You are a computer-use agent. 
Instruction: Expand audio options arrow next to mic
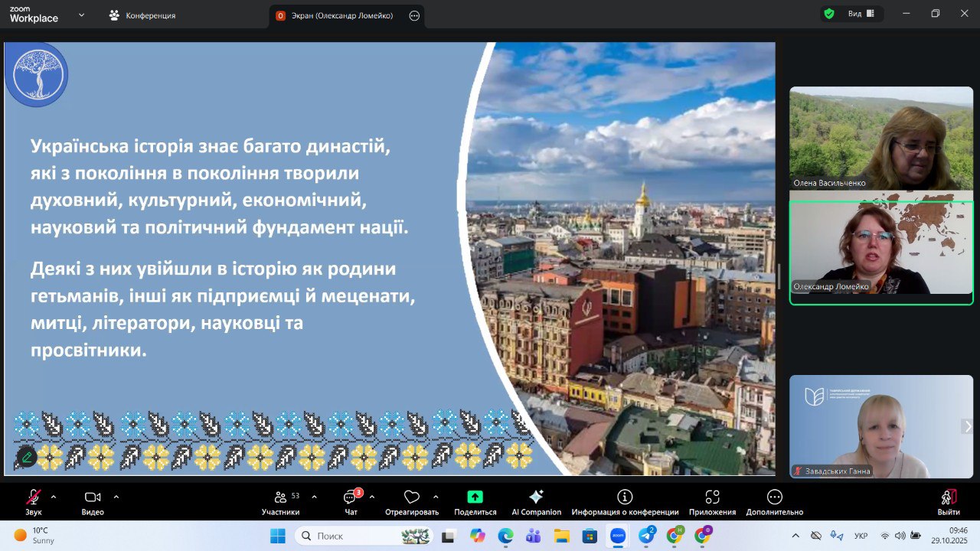tap(54, 496)
